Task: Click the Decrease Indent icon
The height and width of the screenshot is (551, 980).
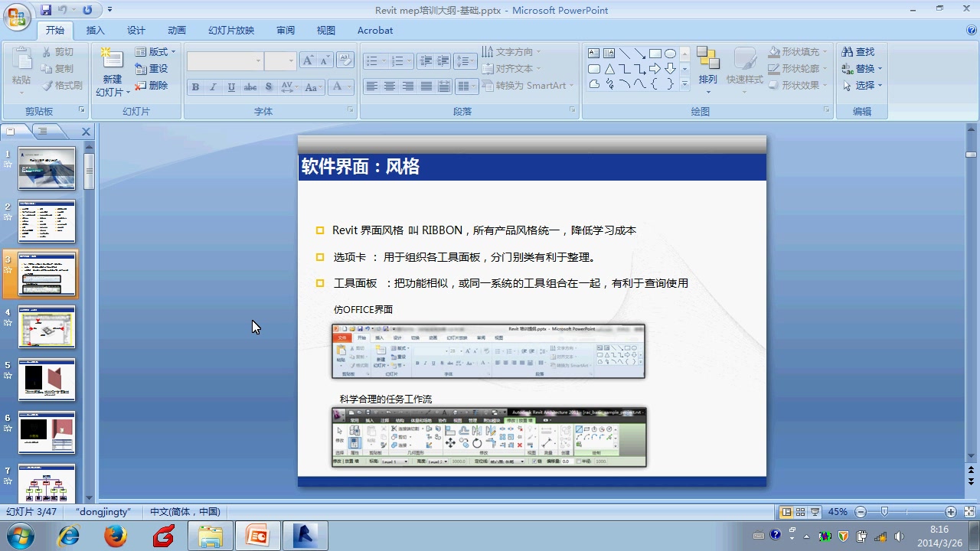Action: (x=425, y=61)
